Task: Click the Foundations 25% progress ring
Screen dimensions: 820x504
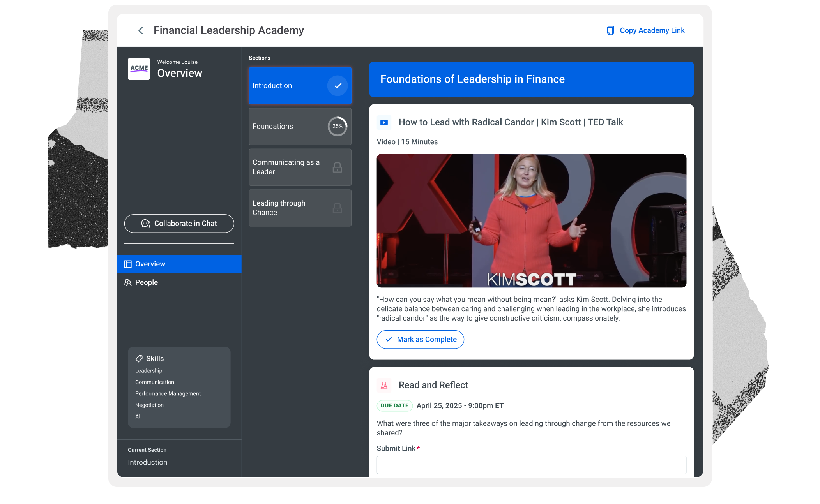Action: click(338, 126)
